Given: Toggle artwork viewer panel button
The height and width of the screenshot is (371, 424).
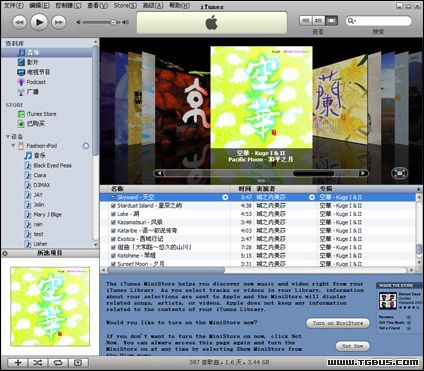Looking at the screenshot, I should pyautogui.click(x=78, y=363).
